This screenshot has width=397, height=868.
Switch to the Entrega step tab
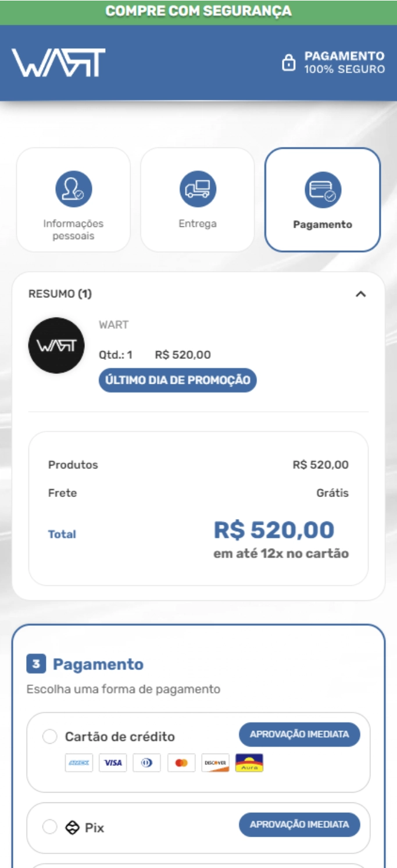pyautogui.click(x=198, y=200)
